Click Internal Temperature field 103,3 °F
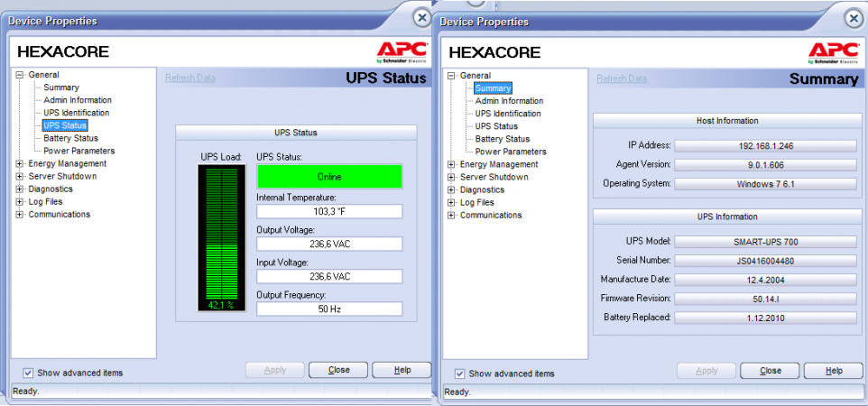The image size is (868, 406). pyautogui.click(x=329, y=212)
